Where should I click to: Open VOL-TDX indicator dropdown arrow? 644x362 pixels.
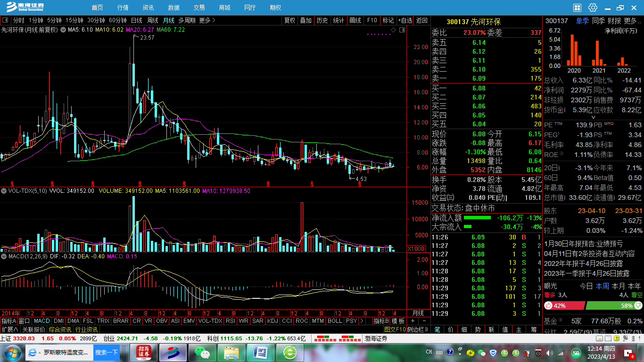pyautogui.click(x=4, y=191)
